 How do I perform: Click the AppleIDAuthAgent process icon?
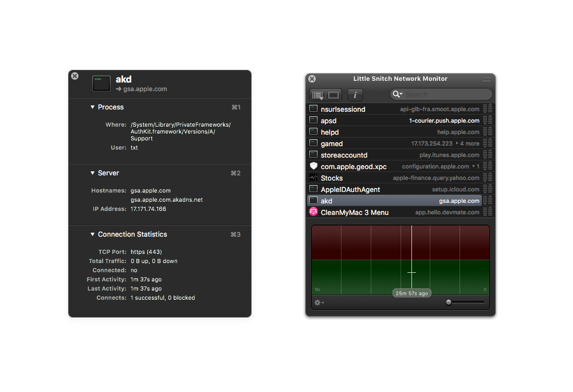coord(313,189)
